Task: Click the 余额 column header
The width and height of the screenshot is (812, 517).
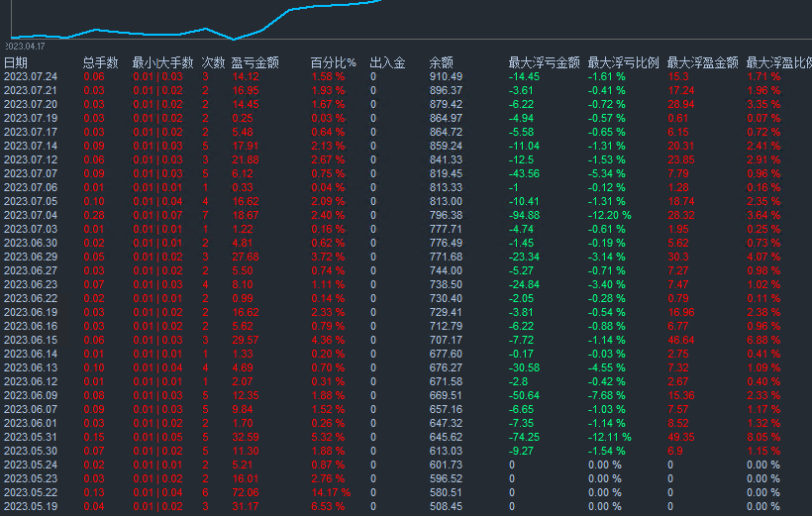Action: coord(442,62)
